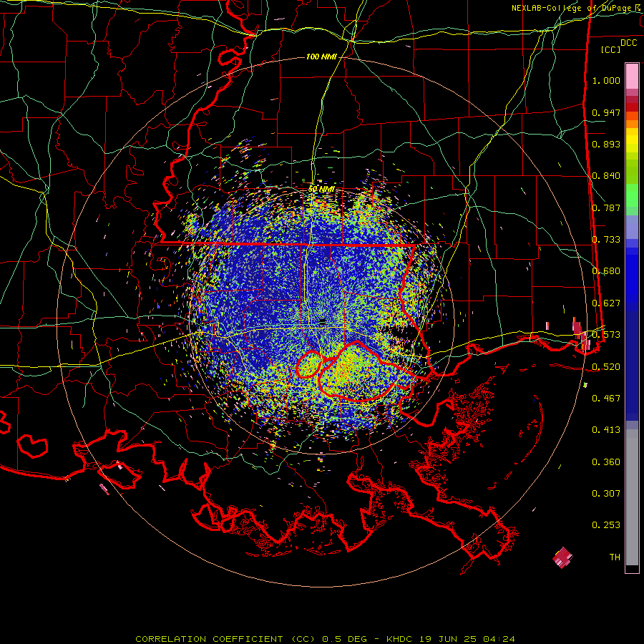The image size is (644, 644).
Task: Click the 0.627 legend value
Action: [x=606, y=303]
